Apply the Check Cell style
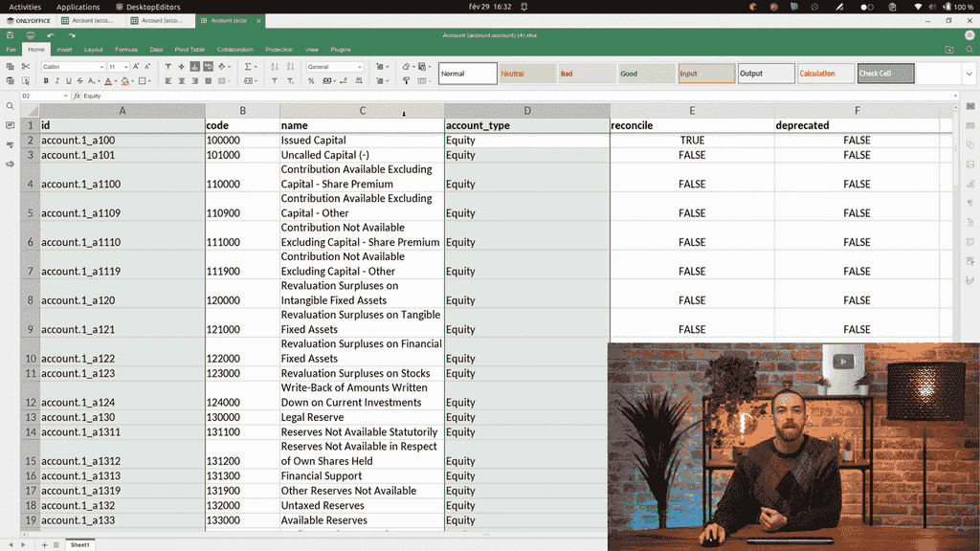The image size is (980, 551). pyautogui.click(x=885, y=74)
